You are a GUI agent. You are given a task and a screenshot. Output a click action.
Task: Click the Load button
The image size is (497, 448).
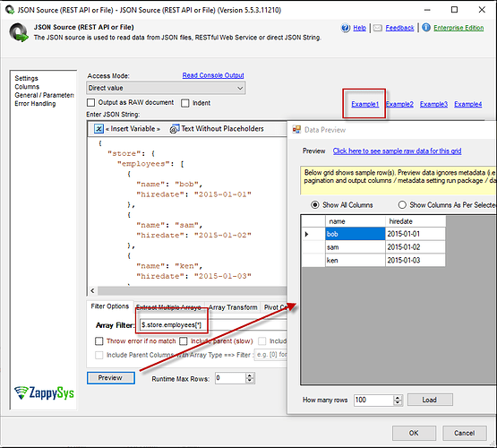pyautogui.click(x=430, y=400)
